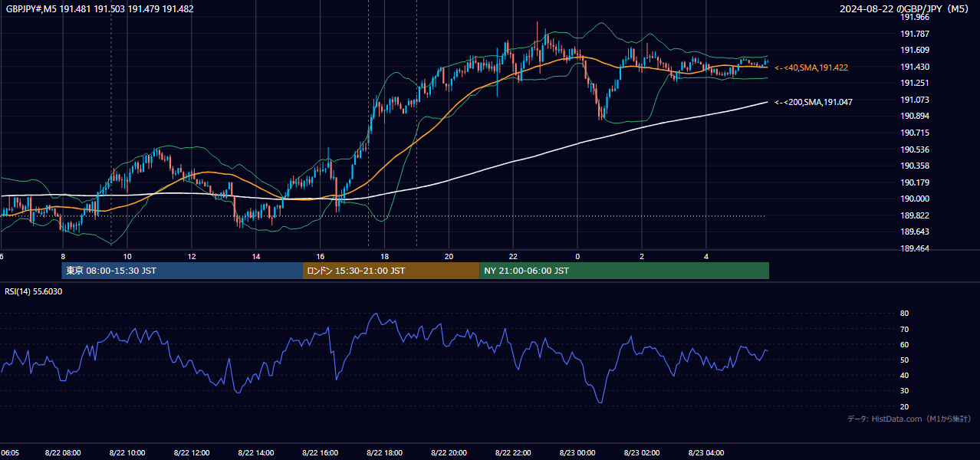Click price level 189.464 on the axis
Image resolution: width=980 pixels, height=460 pixels.
point(914,248)
